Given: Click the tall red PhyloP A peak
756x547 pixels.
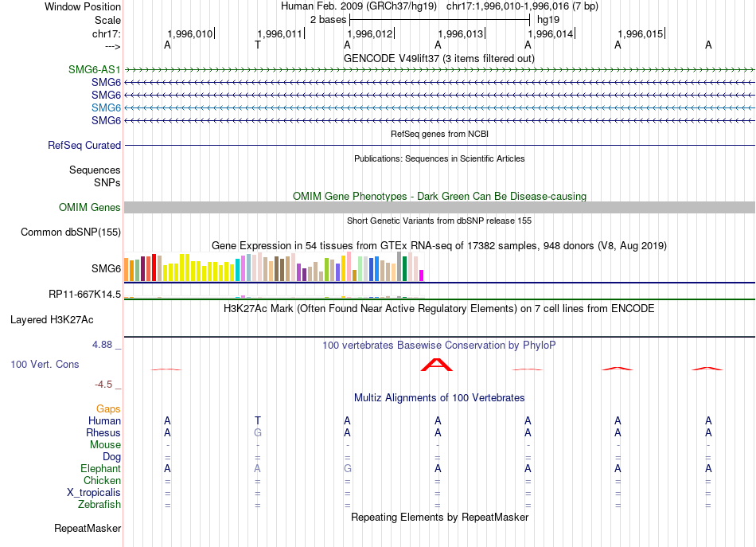Looking at the screenshot, I should coord(437,365).
